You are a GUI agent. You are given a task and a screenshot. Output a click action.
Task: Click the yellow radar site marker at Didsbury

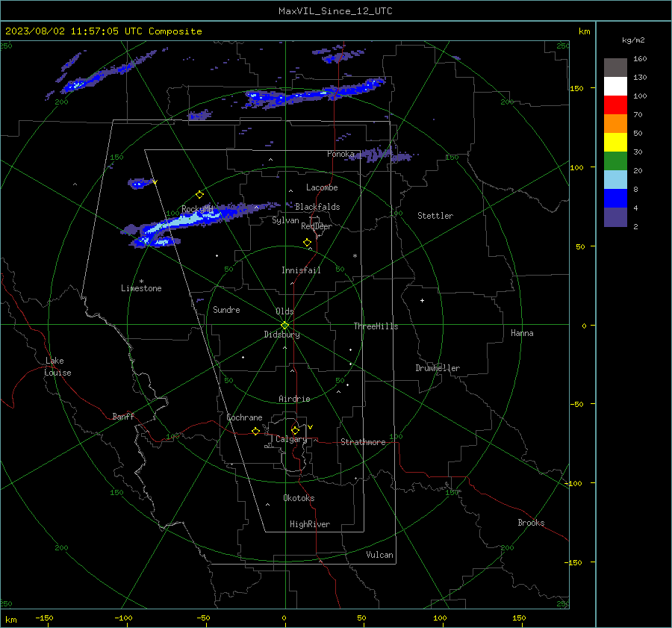coord(285,326)
